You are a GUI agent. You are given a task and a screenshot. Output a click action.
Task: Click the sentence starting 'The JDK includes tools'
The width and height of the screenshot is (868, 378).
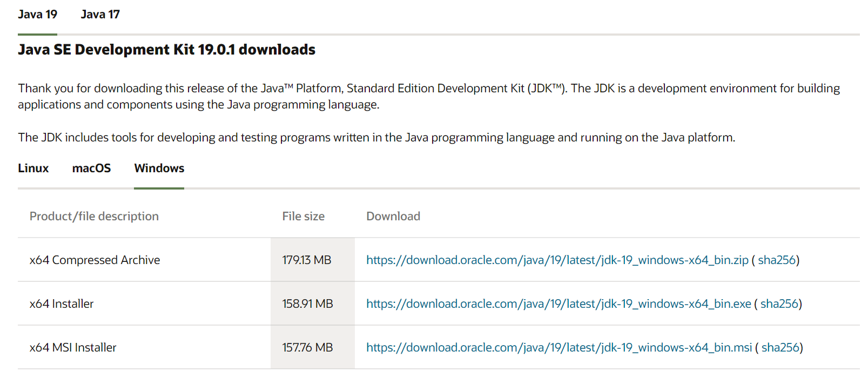376,138
